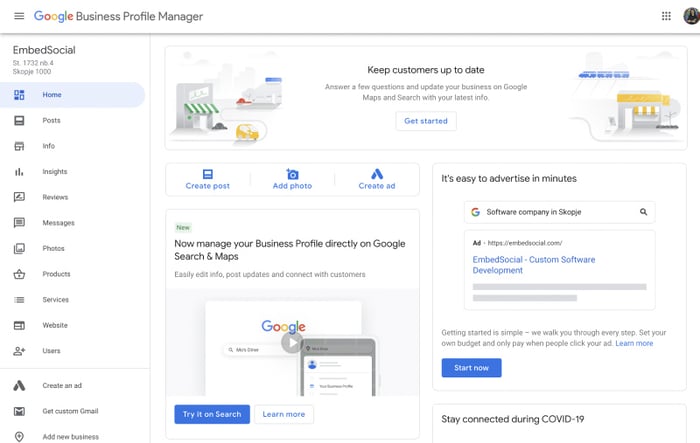Click Try it on Search button
The height and width of the screenshot is (443, 700).
coord(212,414)
